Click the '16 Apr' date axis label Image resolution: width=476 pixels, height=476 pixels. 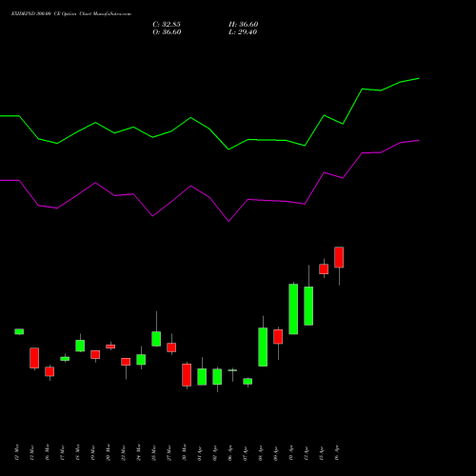click(337, 453)
